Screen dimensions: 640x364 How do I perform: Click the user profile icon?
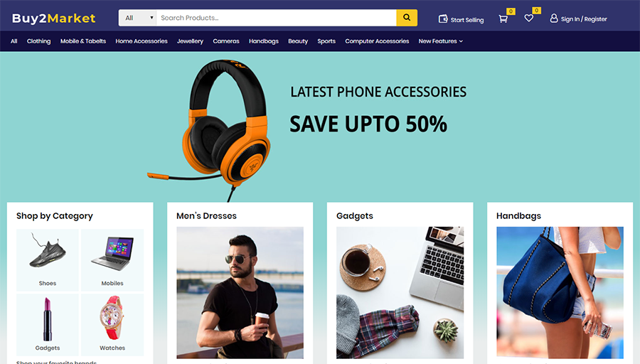[x=554, y=18]
